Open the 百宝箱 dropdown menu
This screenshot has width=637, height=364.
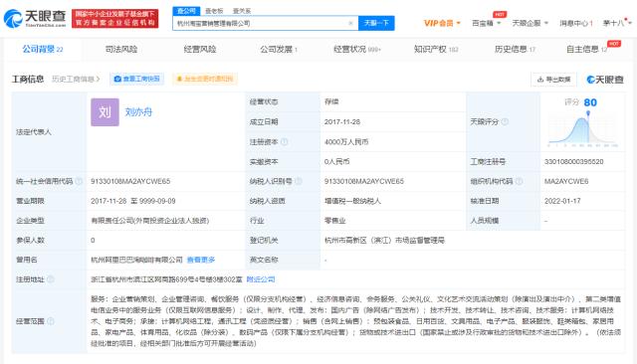(486, 23)
